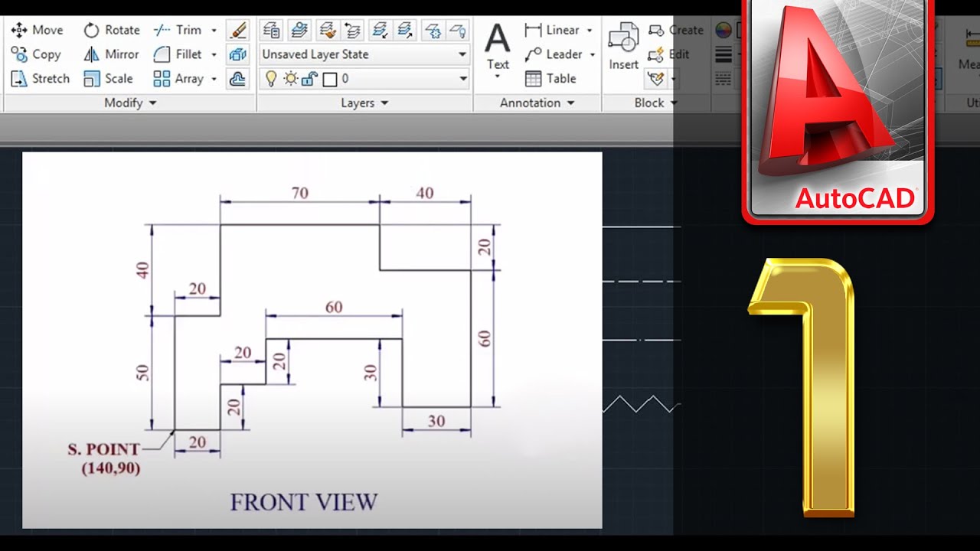Open the Text tool dropdown arrow
Viewport: 980px width, 551px height.
[x=498, y=77]
